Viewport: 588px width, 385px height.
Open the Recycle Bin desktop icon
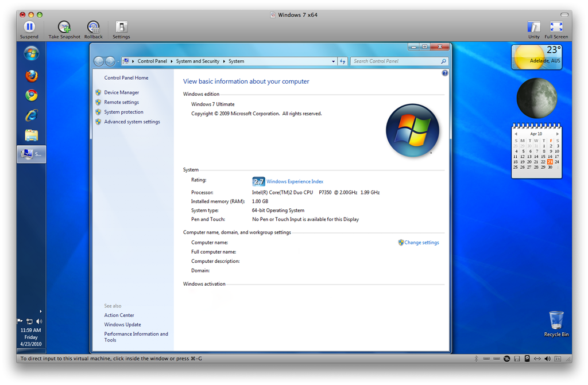coord(556,324)
